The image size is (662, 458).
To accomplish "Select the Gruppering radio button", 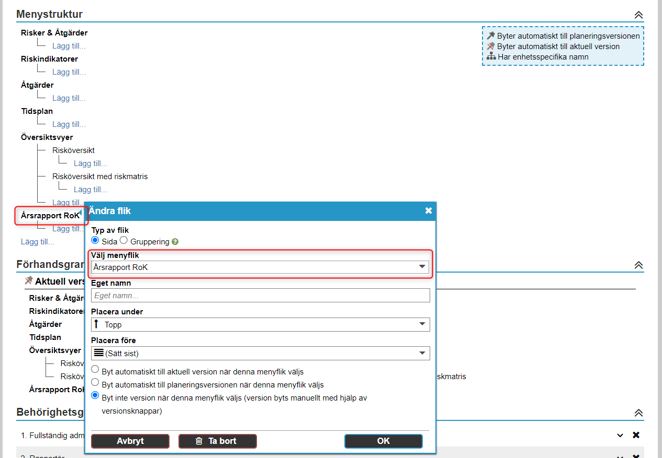I will pos(124,240).
